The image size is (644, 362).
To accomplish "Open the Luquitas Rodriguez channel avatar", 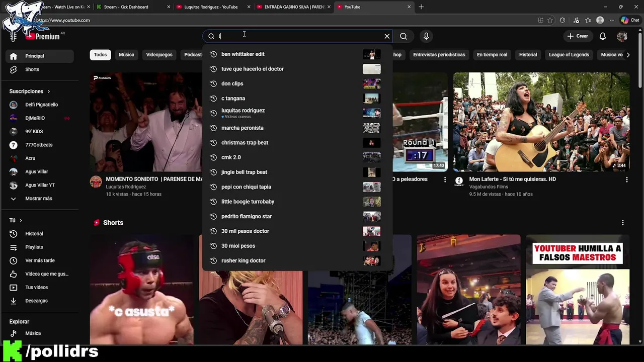I will click(x=96, y=182).
